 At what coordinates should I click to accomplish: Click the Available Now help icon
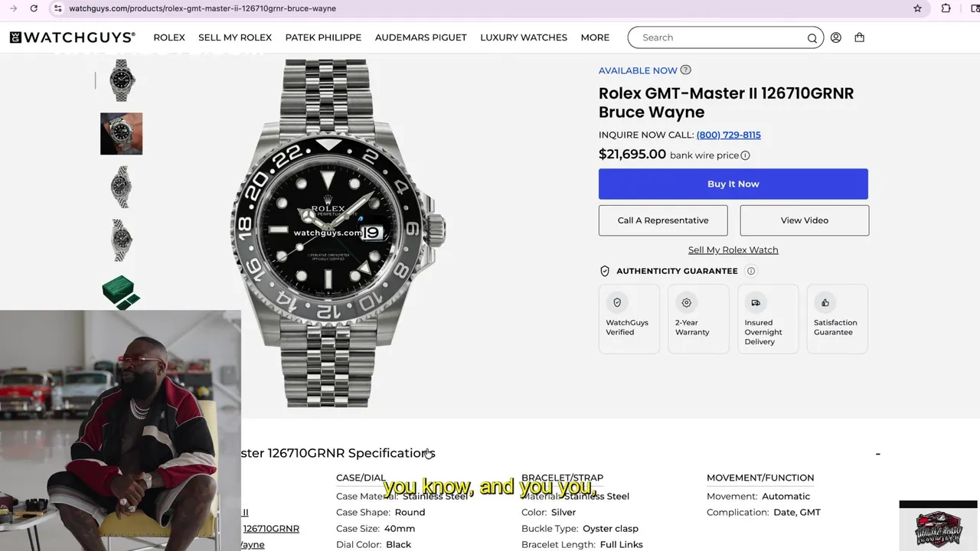686,70
